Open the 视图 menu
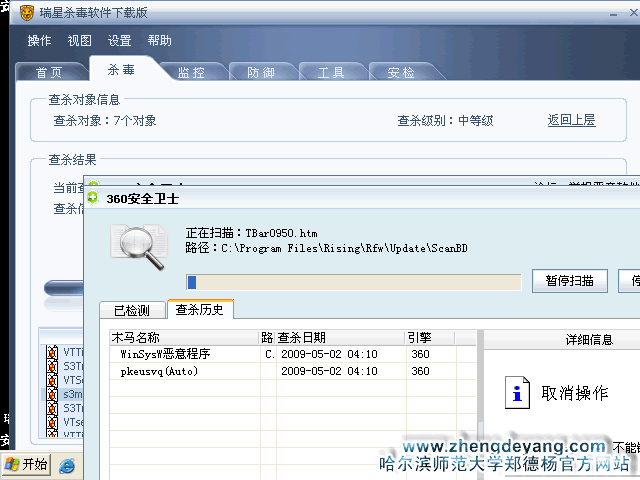640x480 pixels. tap(80, 40)
